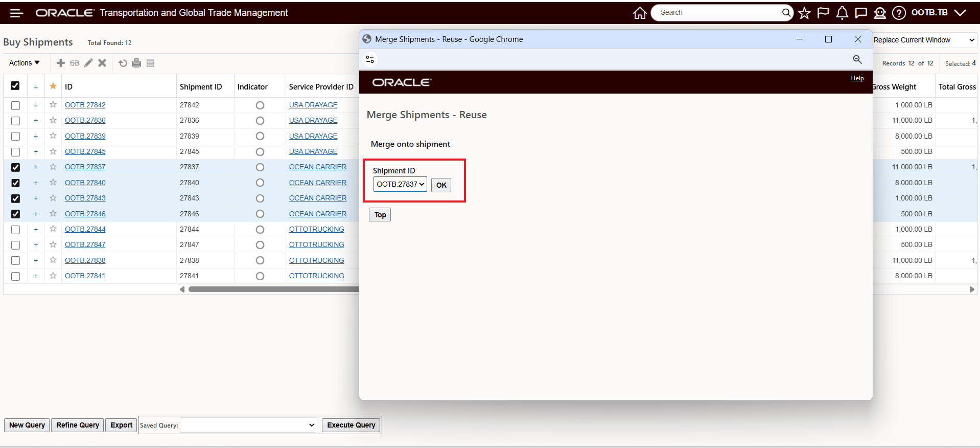Open notifications bell icon
The width and height of the screenshot is (980, 448).
point(842,13)
